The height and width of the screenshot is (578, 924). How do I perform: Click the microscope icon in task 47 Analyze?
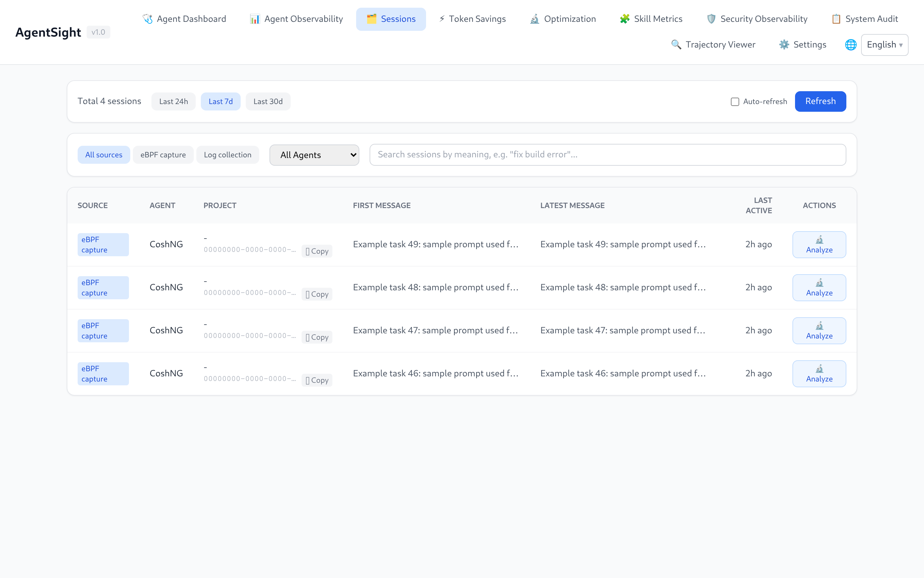(x=819, y=326)
